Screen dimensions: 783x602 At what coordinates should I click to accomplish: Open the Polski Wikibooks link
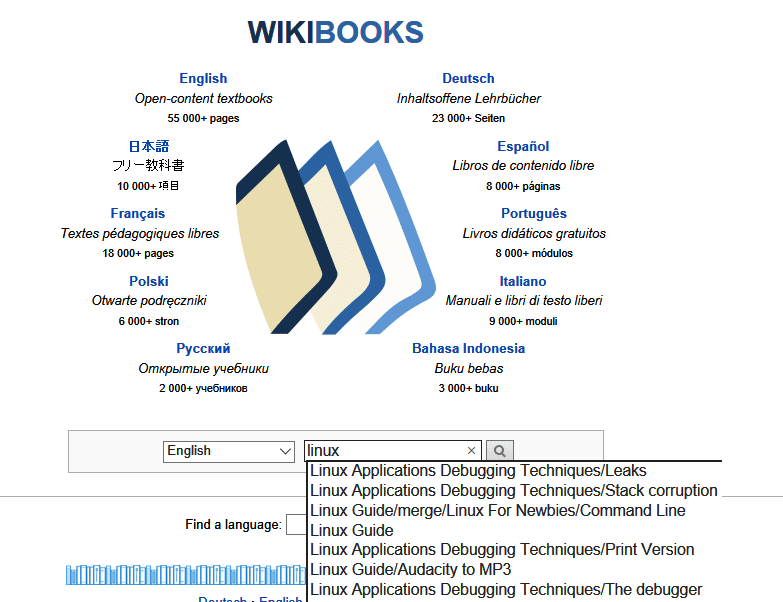coord(149,281)
